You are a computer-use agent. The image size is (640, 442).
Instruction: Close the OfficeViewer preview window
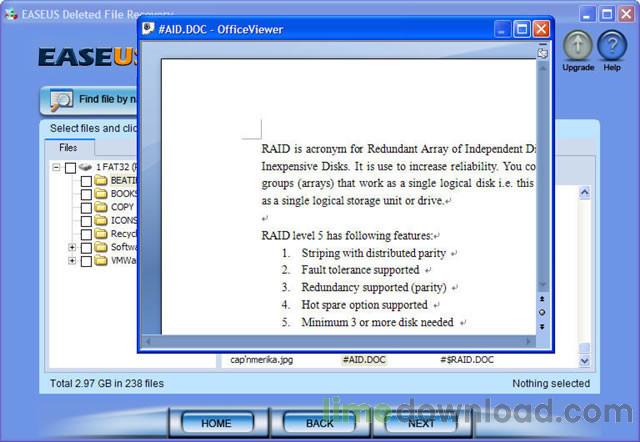pyautogui.click(x=541, y=29)
